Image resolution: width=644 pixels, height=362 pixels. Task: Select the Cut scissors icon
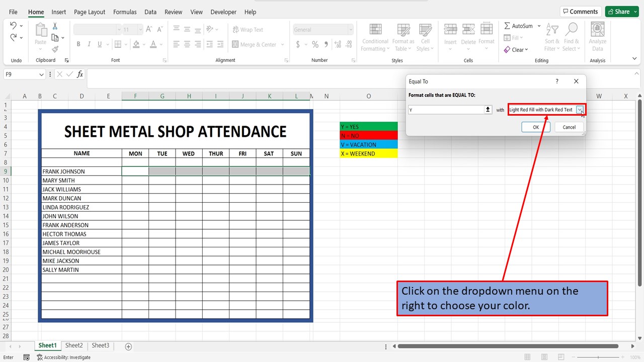tap(55, 27)
